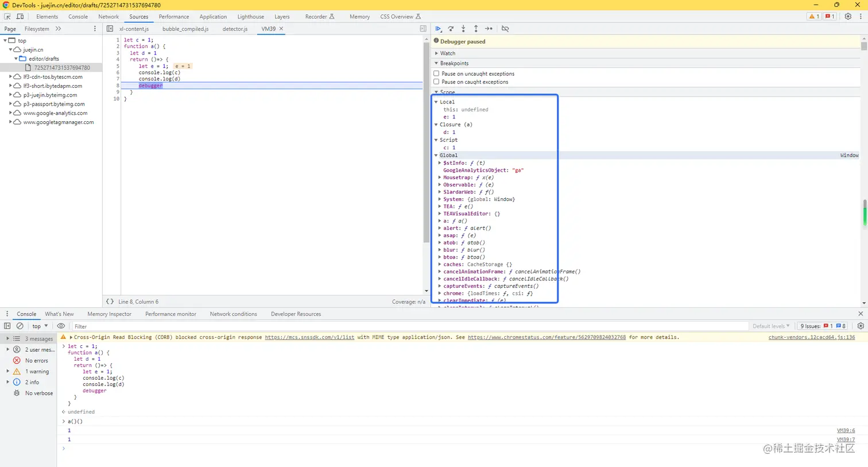The image size is (868, 467).
Task: Switch to the Network tab
Action: [108, 17]
